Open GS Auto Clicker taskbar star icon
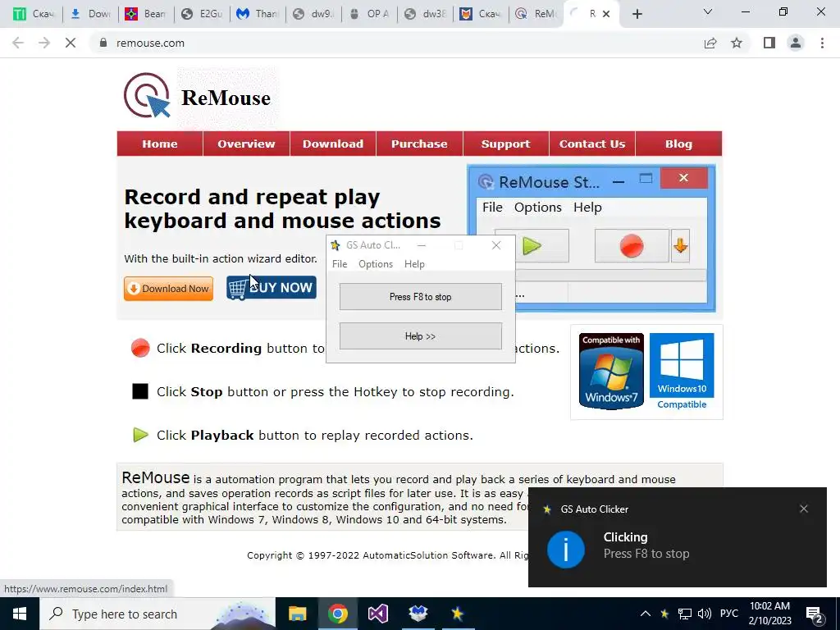This screenshot has height=630, width=840. [458, 614]
